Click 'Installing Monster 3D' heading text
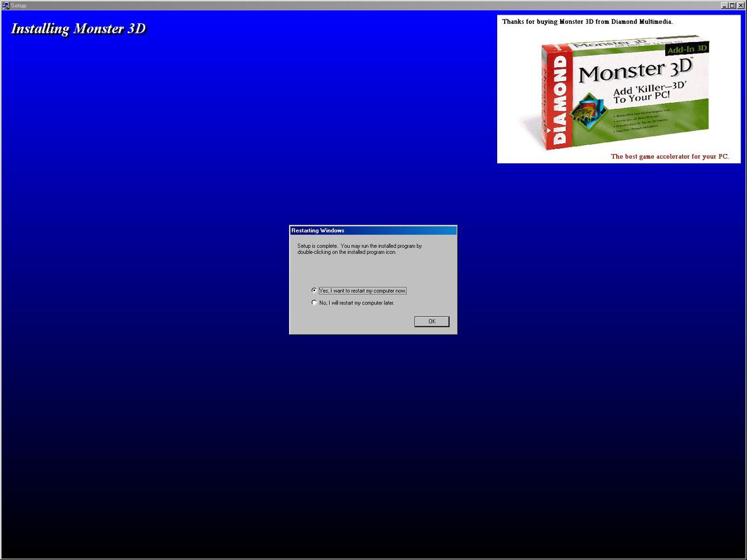 pyautogui.click(x=78, y=29)
